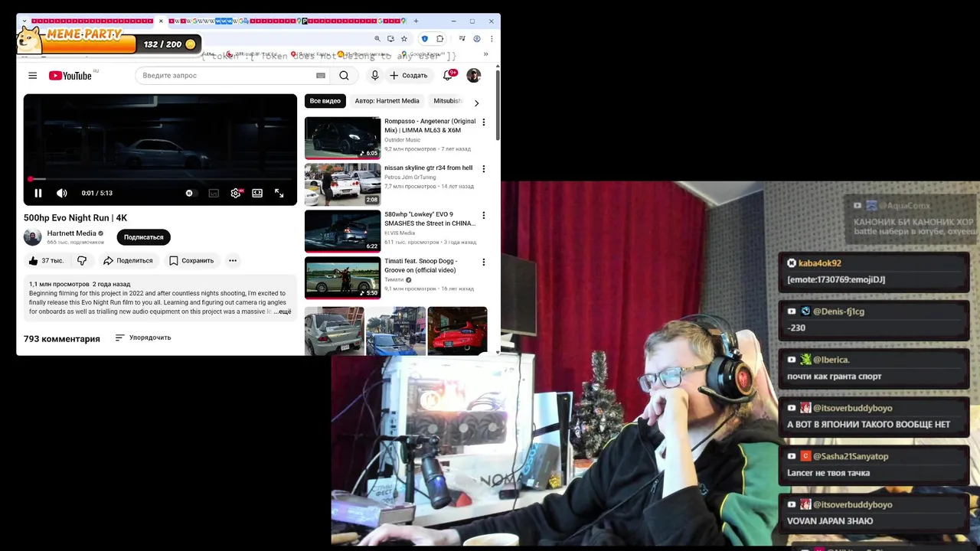
Task: Open the red car short thumbnail
Action: pos(457,331)
